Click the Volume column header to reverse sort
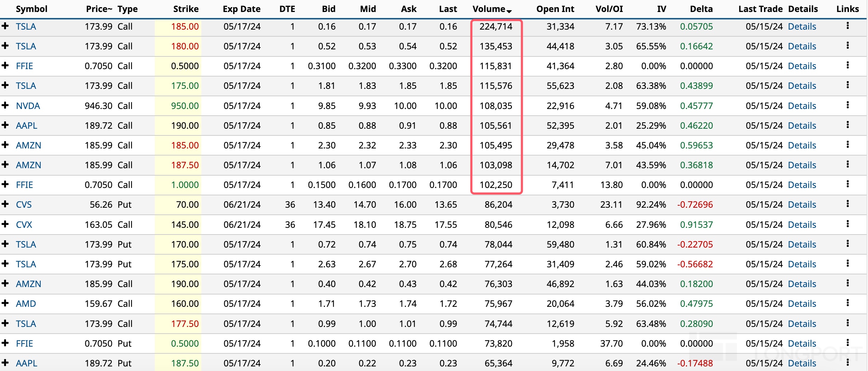Viewport: 868px width, 371px height. pos(492,9)
